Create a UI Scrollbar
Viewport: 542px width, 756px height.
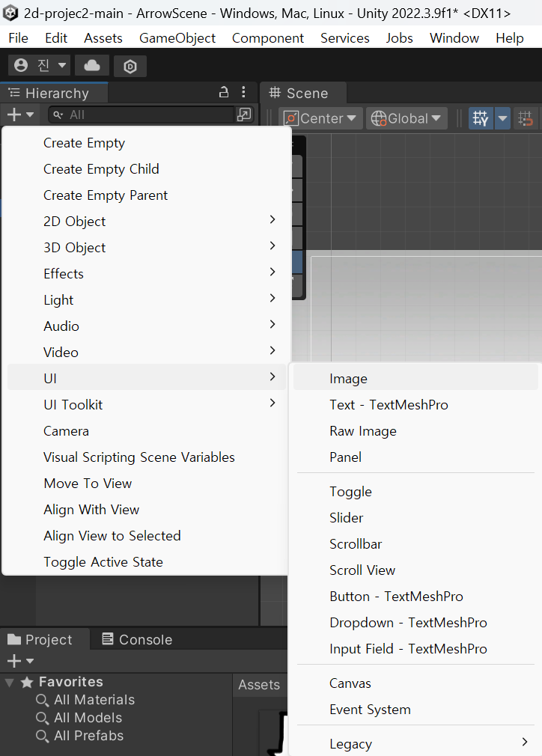[x=415, y=544]
